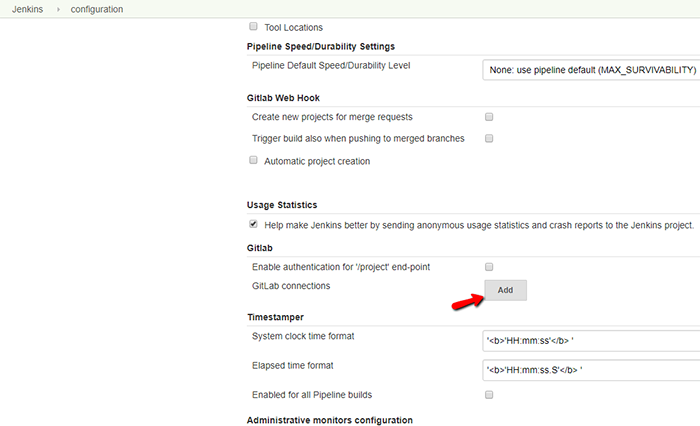
Task: Click the Add button for GitLab connections
Action: [505, 290]
